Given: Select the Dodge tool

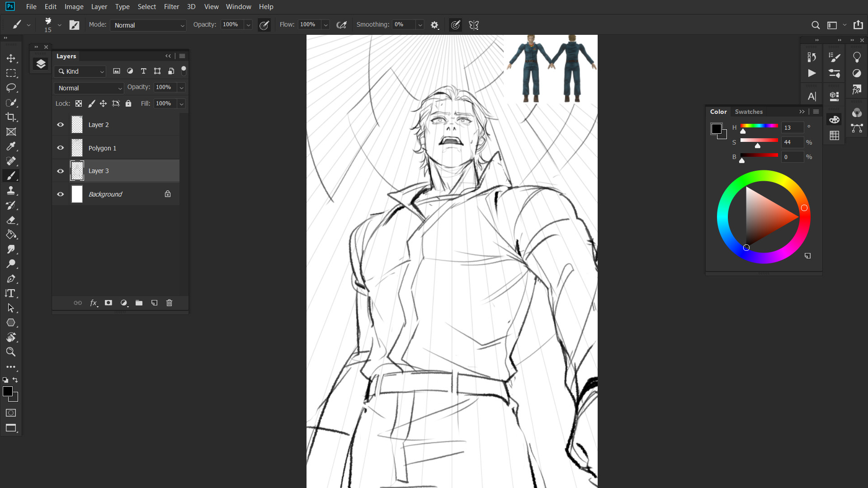Looking at the screenshot, I should 11,264.
